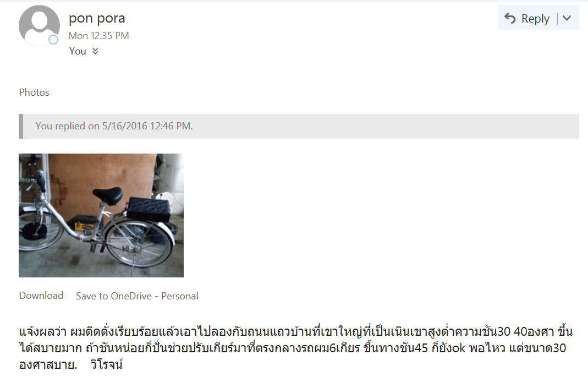Download the attached photo
588x382 pixels.
tap(41, 296)
